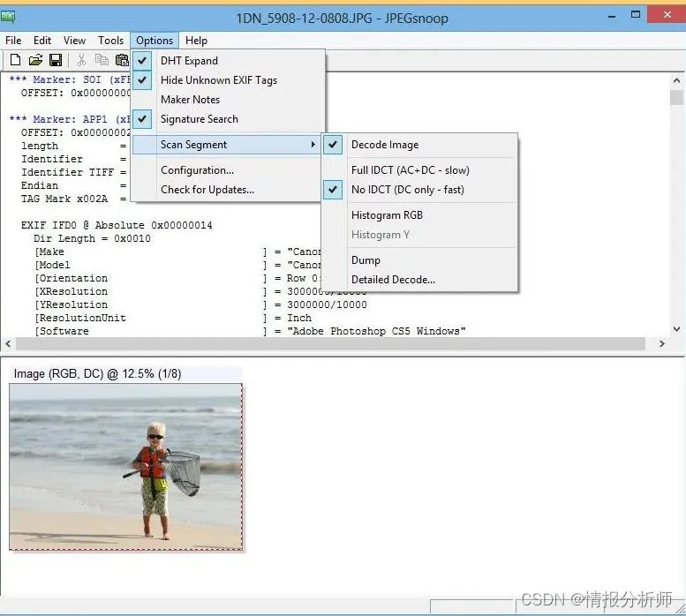Click "EXIF IFD0 @ Absolute 0x00000014" line

point(117,225)
